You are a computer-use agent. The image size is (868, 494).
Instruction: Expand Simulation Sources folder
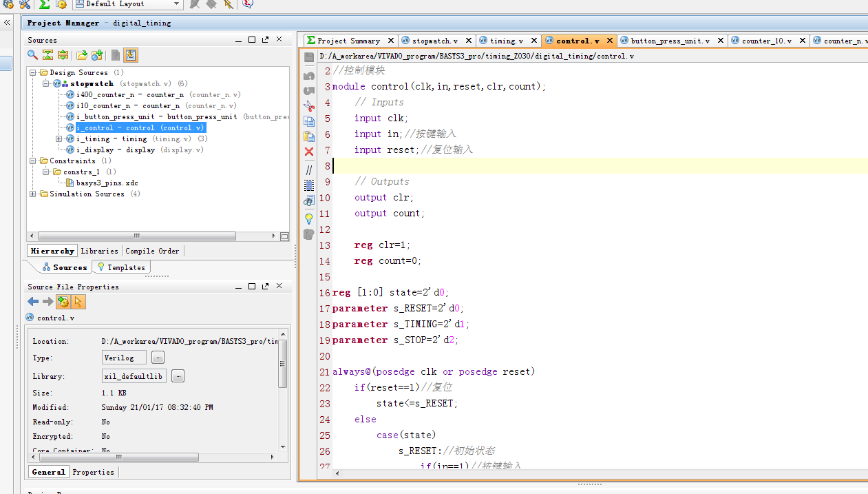tap(33, 194)
